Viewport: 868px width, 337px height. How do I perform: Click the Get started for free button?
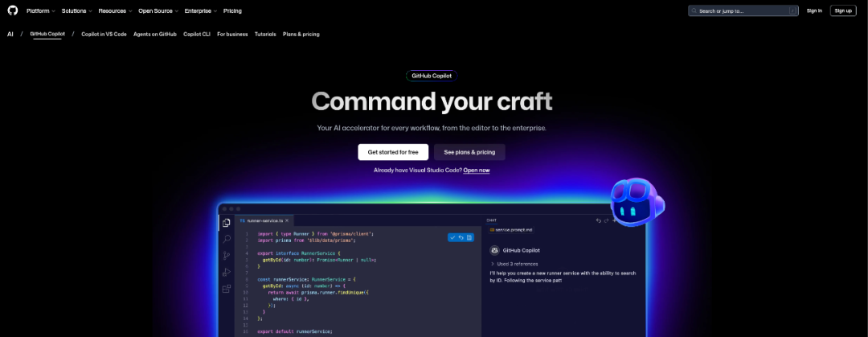(x=393, y=152)
